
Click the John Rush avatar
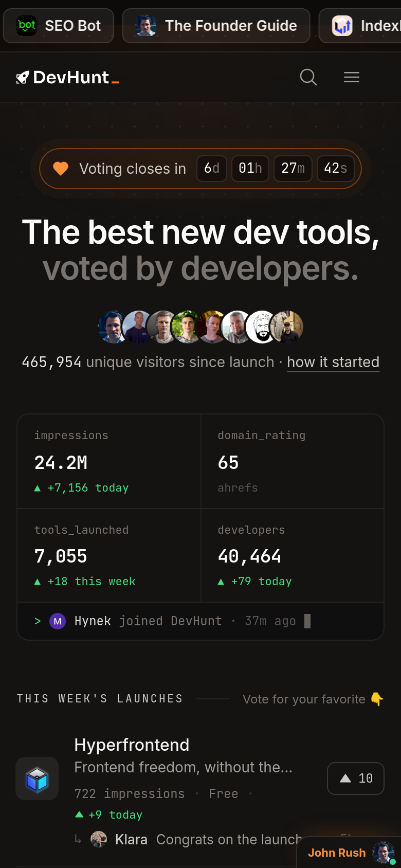[x=383, y=853]
